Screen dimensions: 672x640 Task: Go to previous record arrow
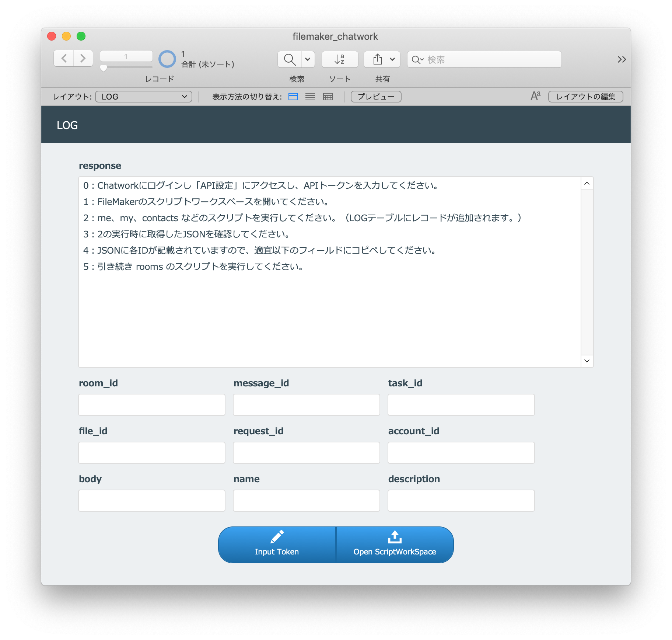[64, 59]
